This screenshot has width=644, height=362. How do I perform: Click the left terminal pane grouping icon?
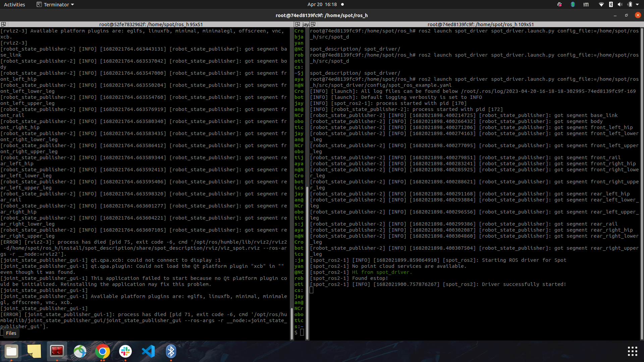[3, 24]
